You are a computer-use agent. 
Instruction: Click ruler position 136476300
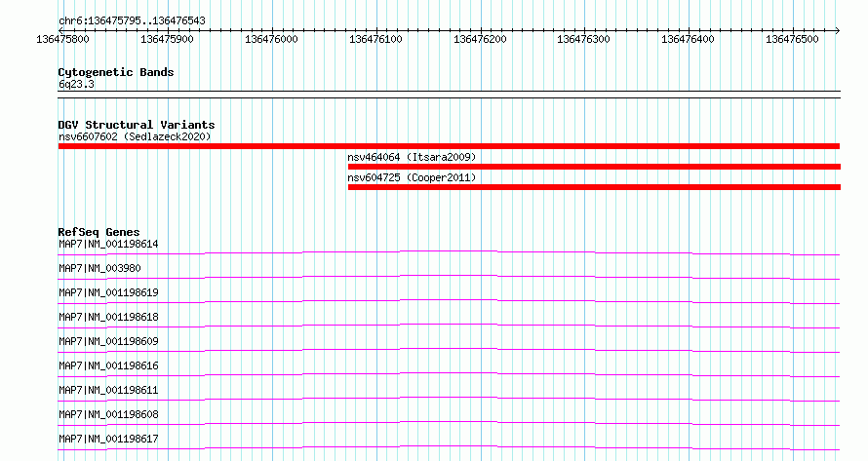click(x=583, y=39)
